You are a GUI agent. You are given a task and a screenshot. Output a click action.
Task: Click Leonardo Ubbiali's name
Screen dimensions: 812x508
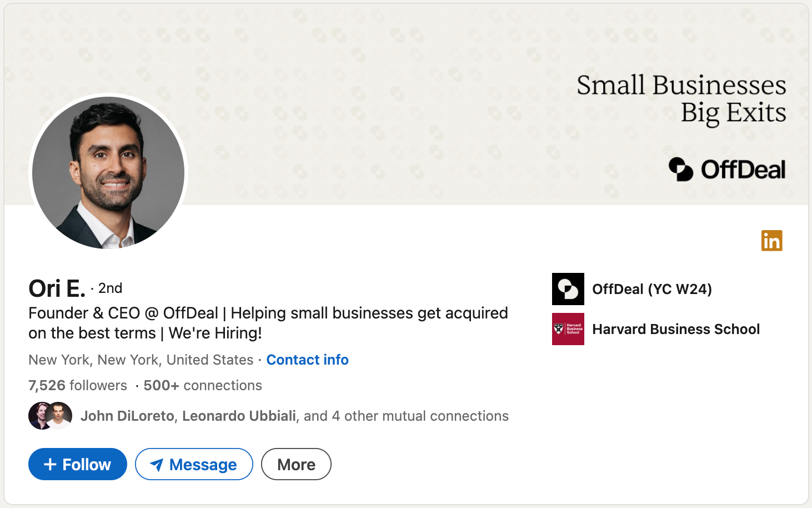pyautogui.click(x=239, y=415)
